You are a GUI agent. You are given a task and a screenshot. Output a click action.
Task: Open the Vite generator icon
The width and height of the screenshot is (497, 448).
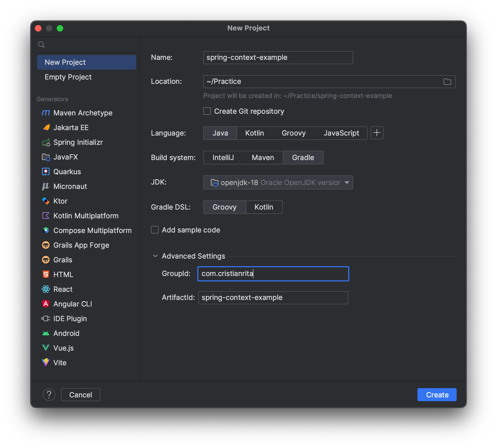[x=46, y=363]
